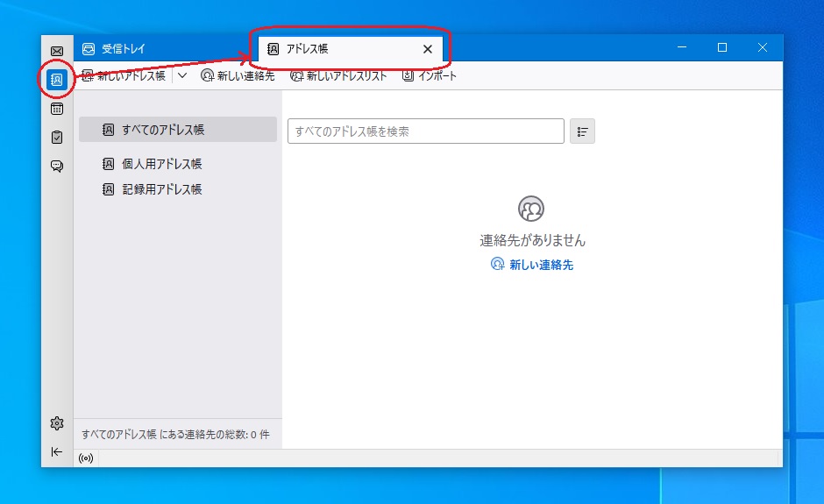Open the Calendar space icon
Screen dimensions: 824x504
point(57,109)
